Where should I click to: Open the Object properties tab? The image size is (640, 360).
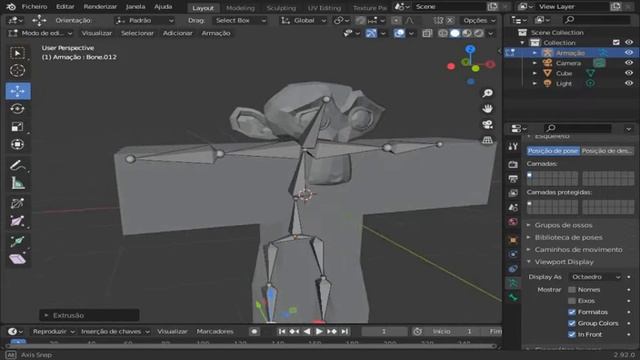513,240
